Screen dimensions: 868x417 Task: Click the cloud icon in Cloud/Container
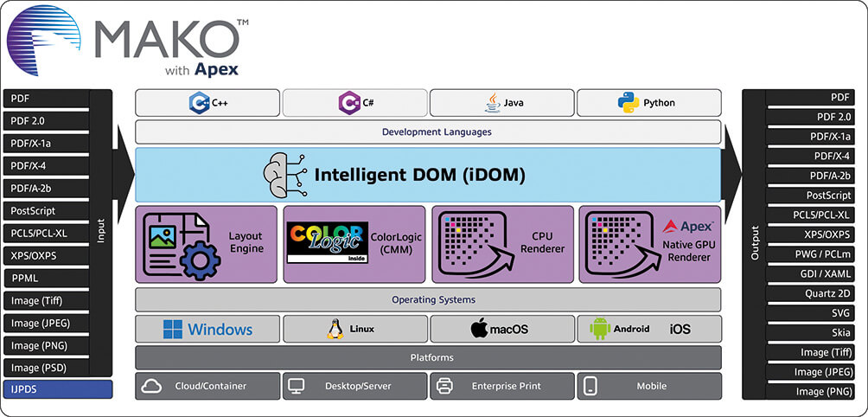pos(151,386)
